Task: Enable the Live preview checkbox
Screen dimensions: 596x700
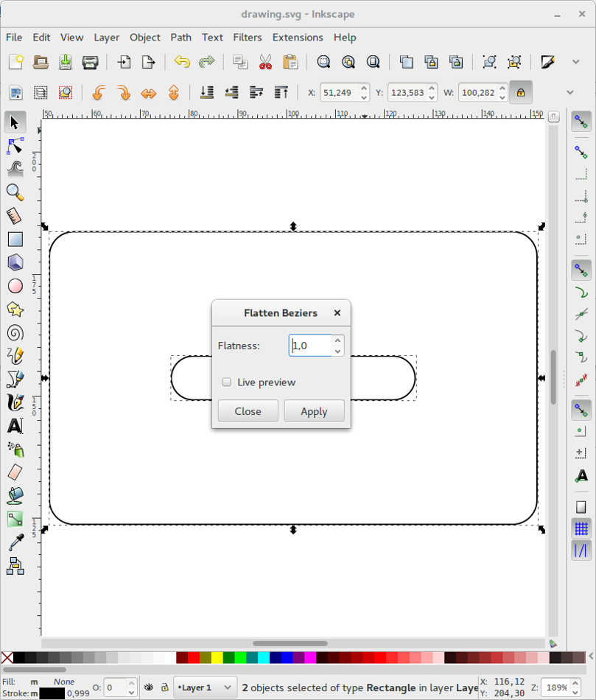Action: coord(227,382)
